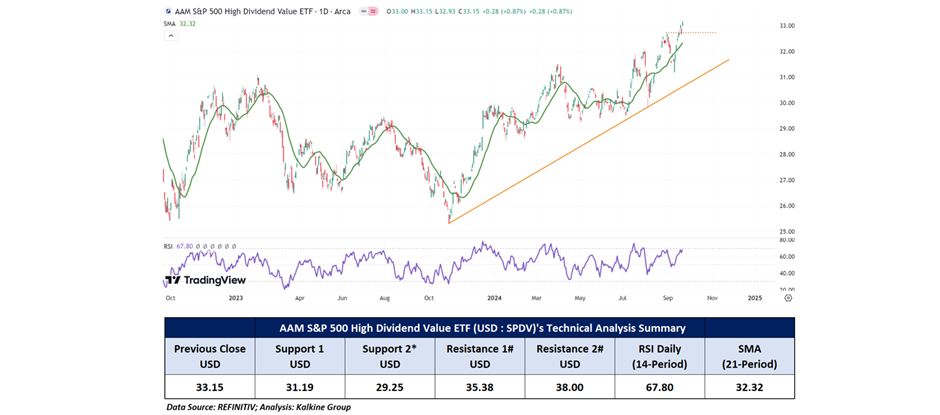
Task: Click the Support 1 USD column header
Action: click(x=300, y=357)
